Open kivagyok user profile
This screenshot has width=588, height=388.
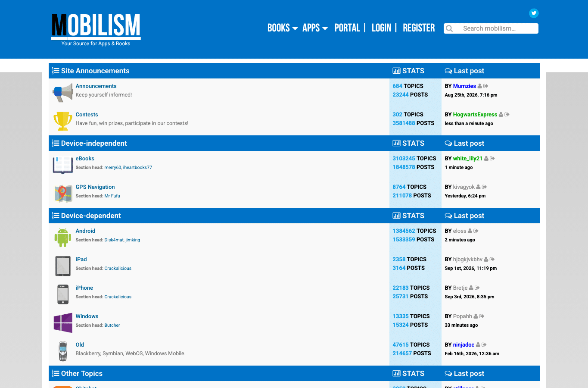[464, 187]
